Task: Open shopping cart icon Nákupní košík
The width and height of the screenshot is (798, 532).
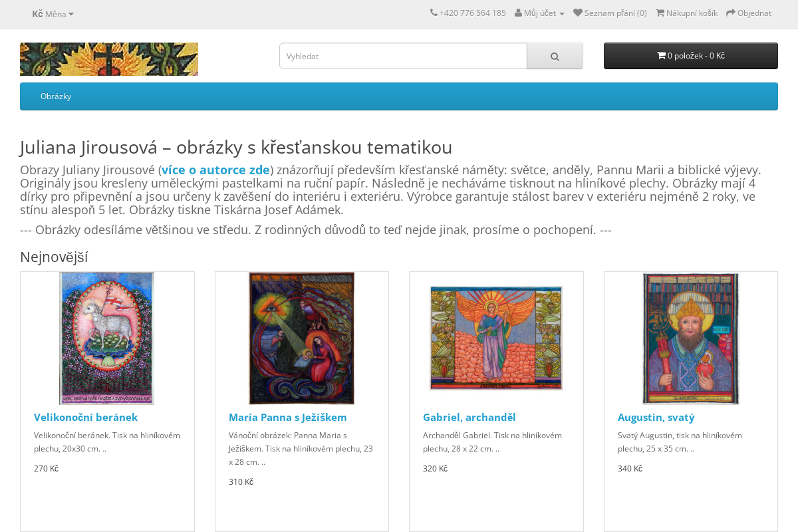Action: [660, 13]
